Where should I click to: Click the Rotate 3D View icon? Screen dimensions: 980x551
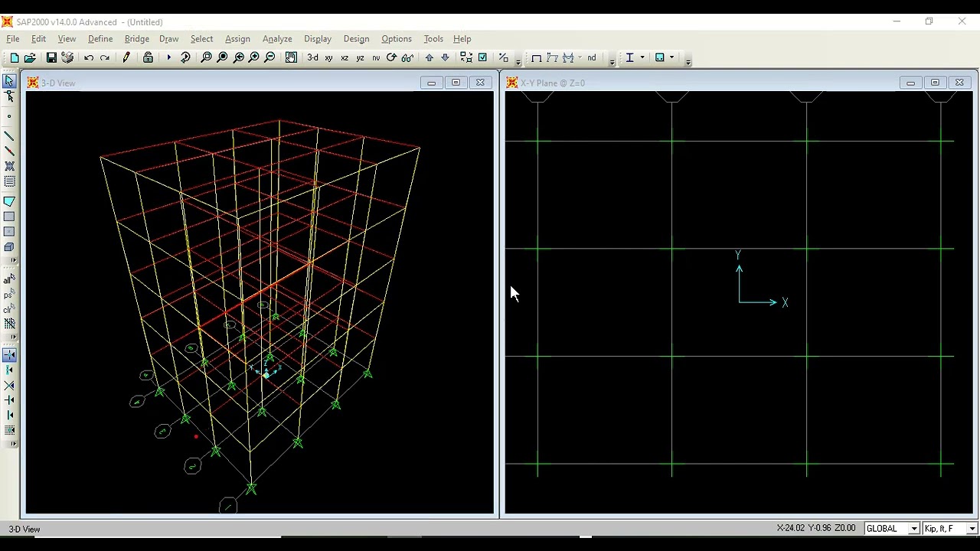coord(391,57)
